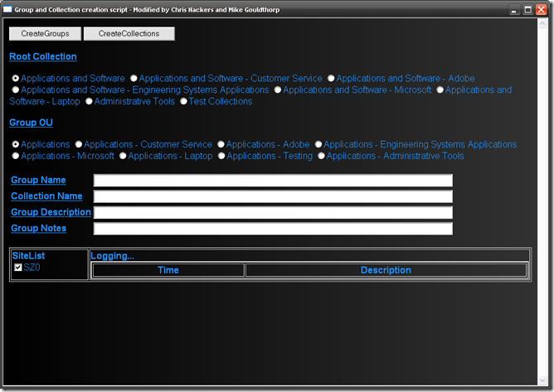This screenshot has height=392, width=554.
Task: Click the Description column header
Action: pyautogui.click(x=386, y=270)
